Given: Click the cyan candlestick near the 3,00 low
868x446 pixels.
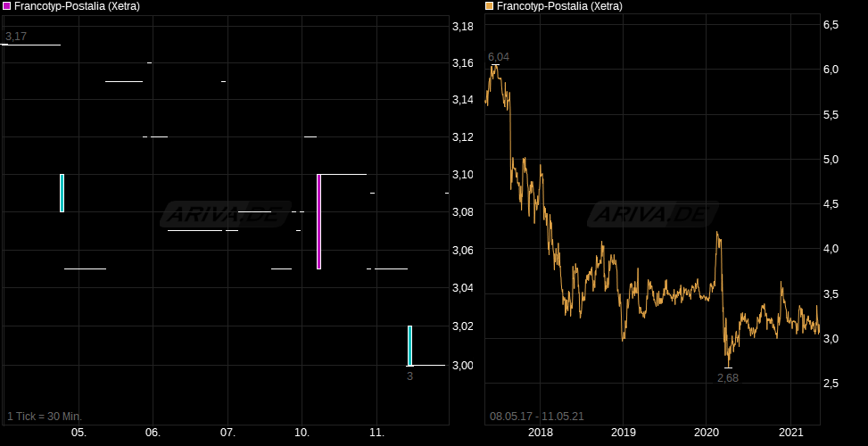Looking at the screenshot, I should click(409, 345).
